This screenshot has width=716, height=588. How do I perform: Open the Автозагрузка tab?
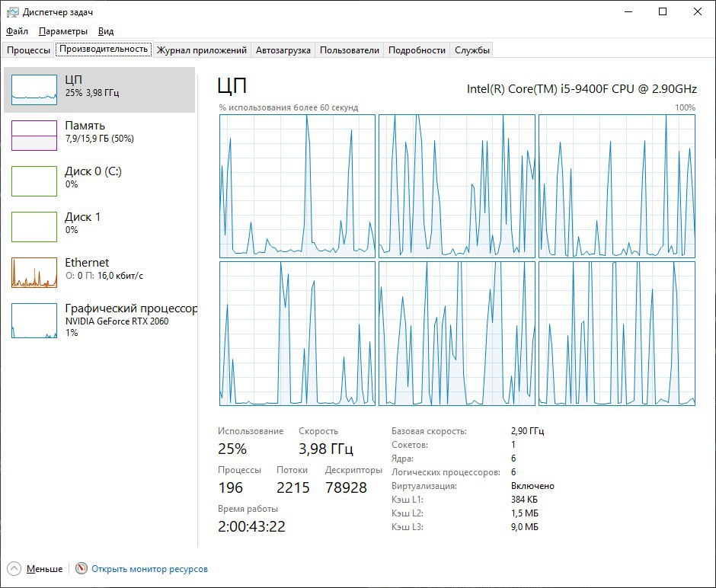[283, 50]
